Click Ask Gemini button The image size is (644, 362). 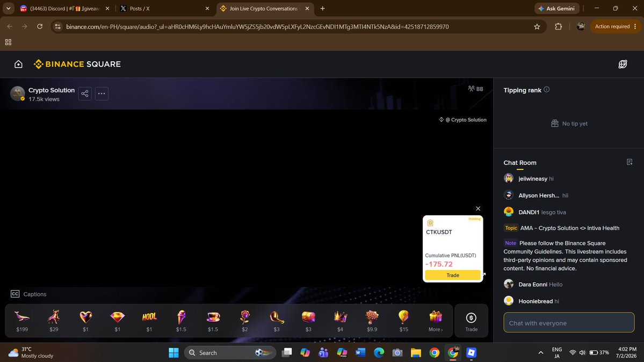[x=556, y=8]
